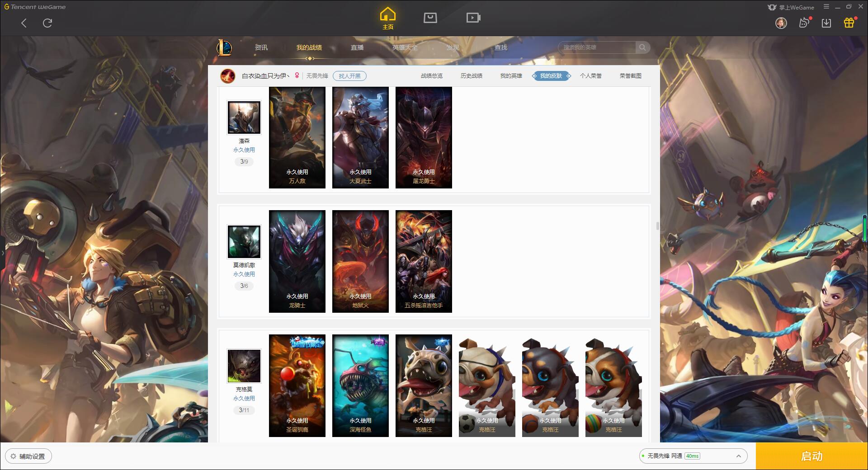This screenshot has height=470, width=868.
Task: Click the 3/9 skin count under 潘森
Action: point(244,161)
